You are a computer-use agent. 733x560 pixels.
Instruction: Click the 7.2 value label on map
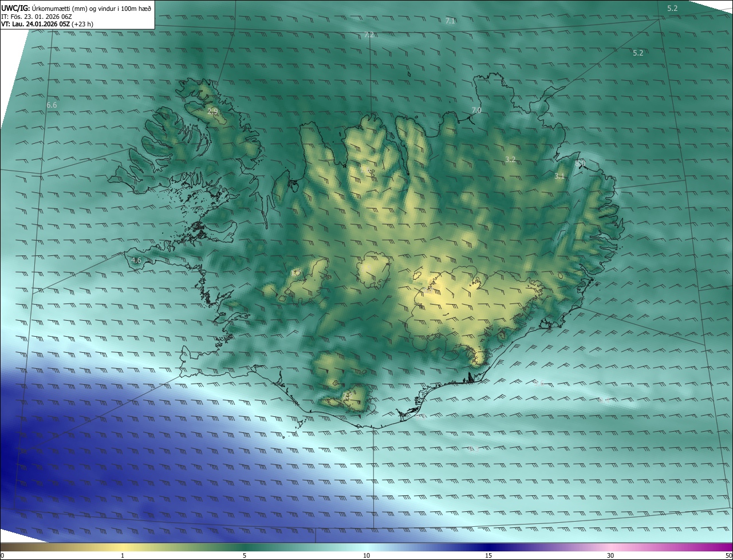(x=369, y=35)
